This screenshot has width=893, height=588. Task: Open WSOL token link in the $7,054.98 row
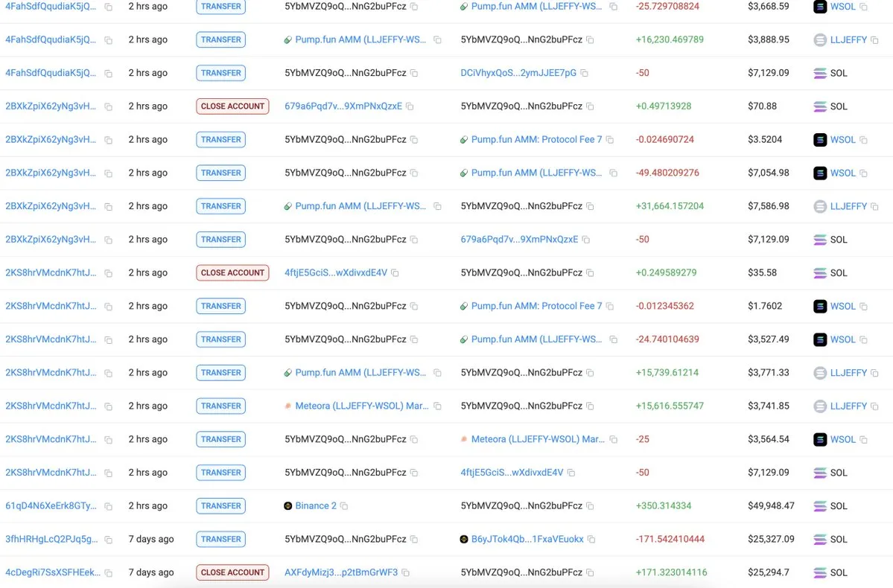tap(843, 173)
